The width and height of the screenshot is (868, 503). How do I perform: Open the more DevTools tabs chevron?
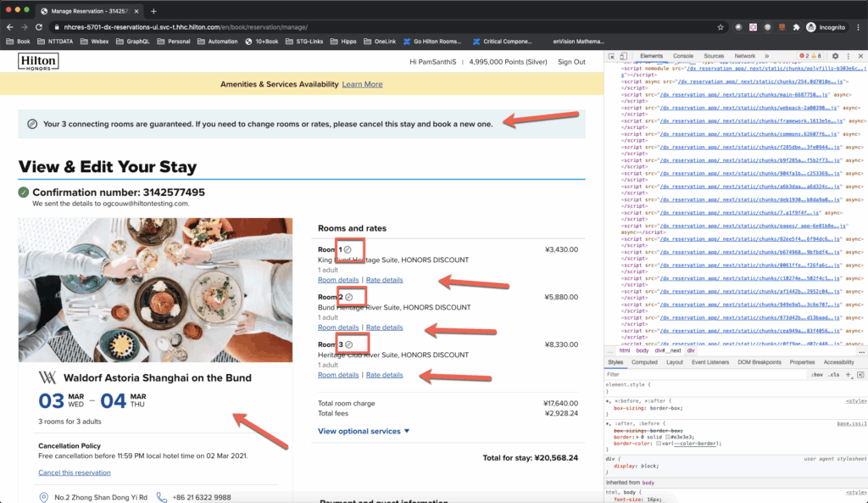point(767,56)
